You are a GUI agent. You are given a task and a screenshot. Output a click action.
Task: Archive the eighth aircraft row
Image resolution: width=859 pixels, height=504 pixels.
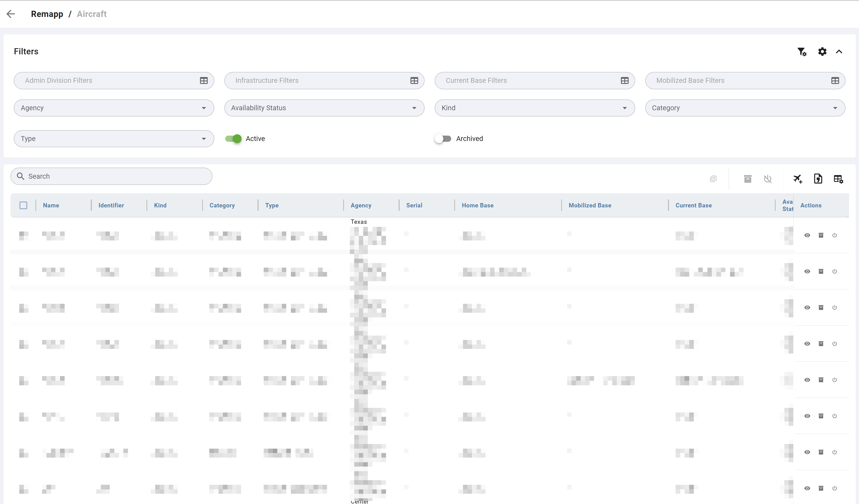[x=821, y=488]
